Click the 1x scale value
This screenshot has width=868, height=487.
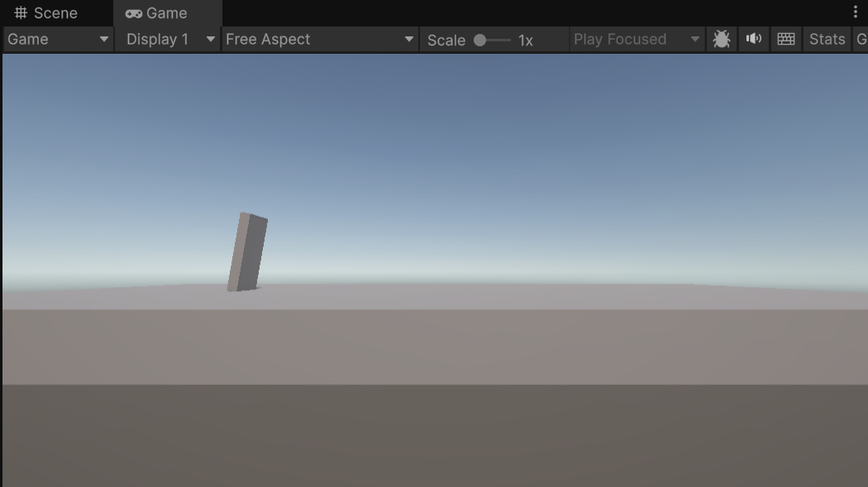[526, 40]
